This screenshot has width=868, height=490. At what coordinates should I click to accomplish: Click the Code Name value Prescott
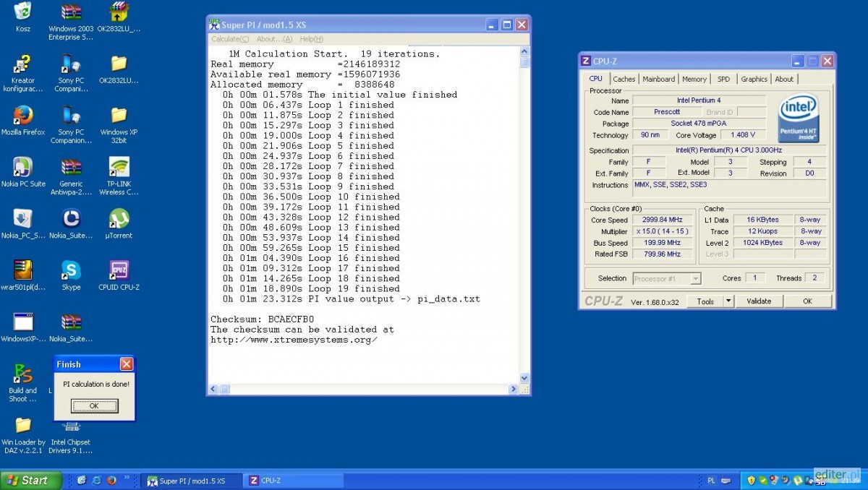(x=667, y=112)
